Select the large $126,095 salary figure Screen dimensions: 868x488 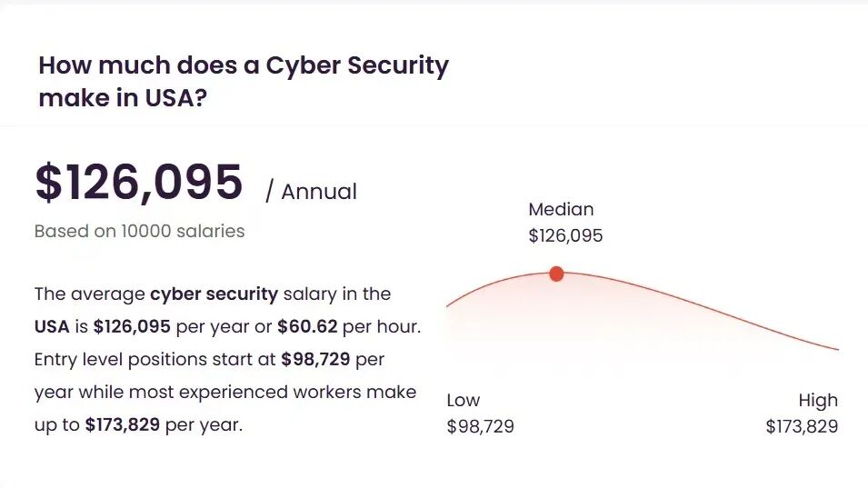click(x=139, y=182)
